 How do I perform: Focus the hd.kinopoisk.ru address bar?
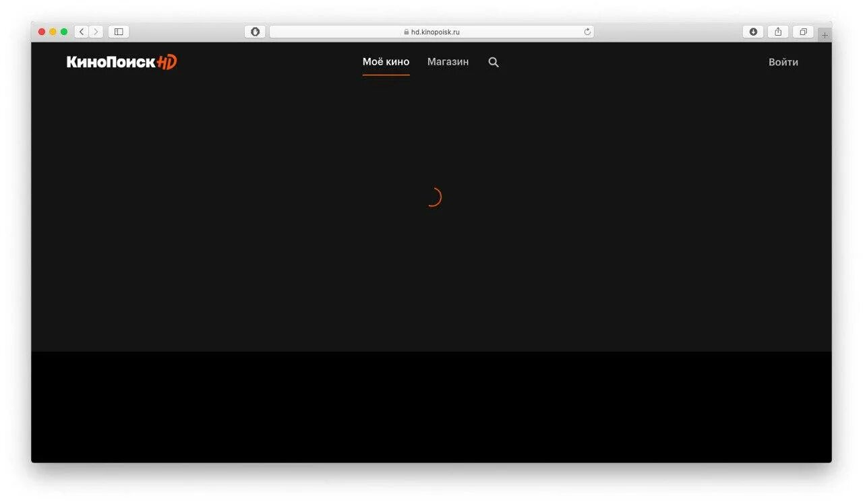[x=431, y=32]
